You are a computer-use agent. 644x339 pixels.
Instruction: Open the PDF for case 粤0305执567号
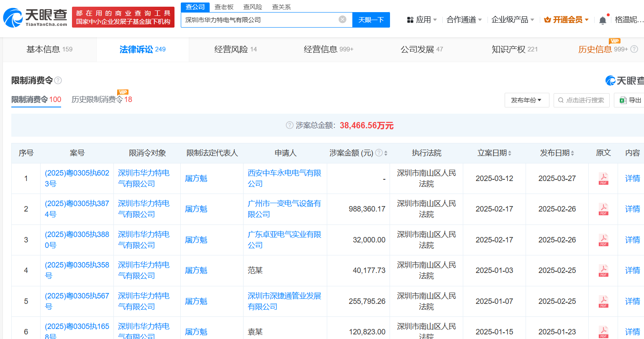603,301
